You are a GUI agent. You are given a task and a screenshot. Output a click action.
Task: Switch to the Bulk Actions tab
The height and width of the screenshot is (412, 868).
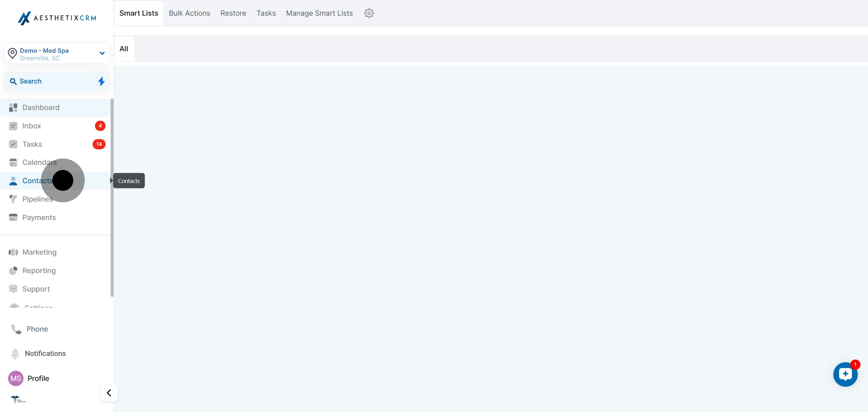tap(189, 13)
